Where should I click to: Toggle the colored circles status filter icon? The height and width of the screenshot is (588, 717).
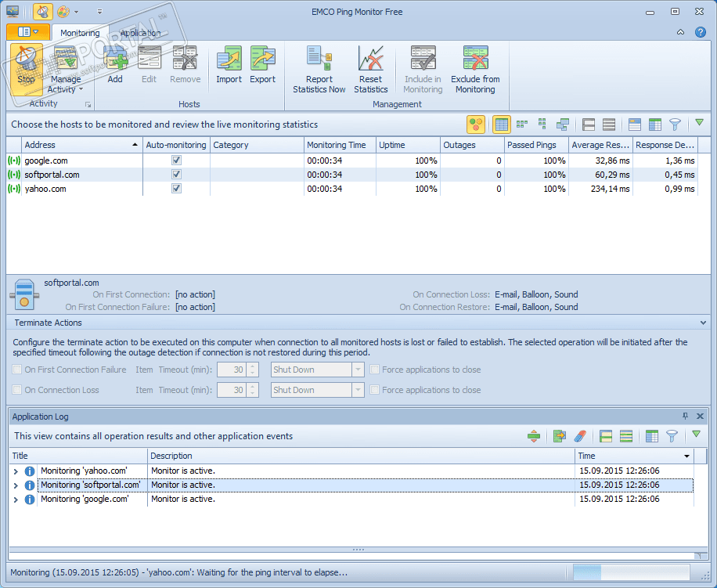[476, 124]
